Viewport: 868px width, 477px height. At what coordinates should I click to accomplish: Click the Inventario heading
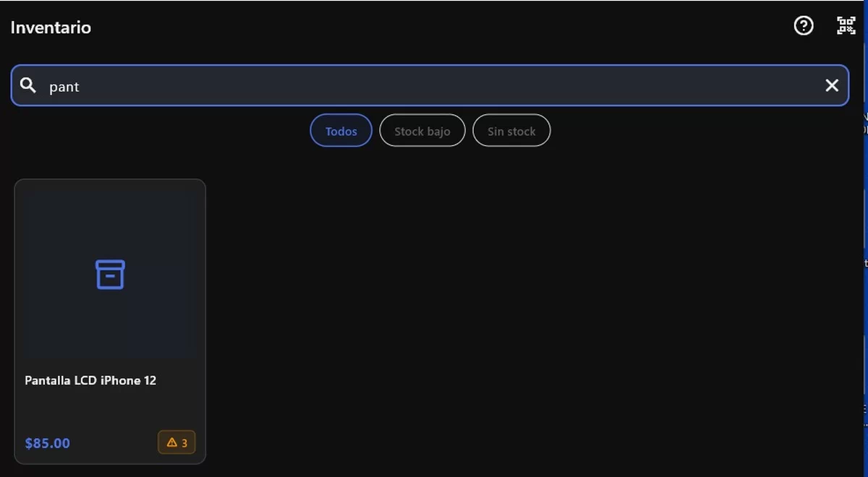click(51, 27)
